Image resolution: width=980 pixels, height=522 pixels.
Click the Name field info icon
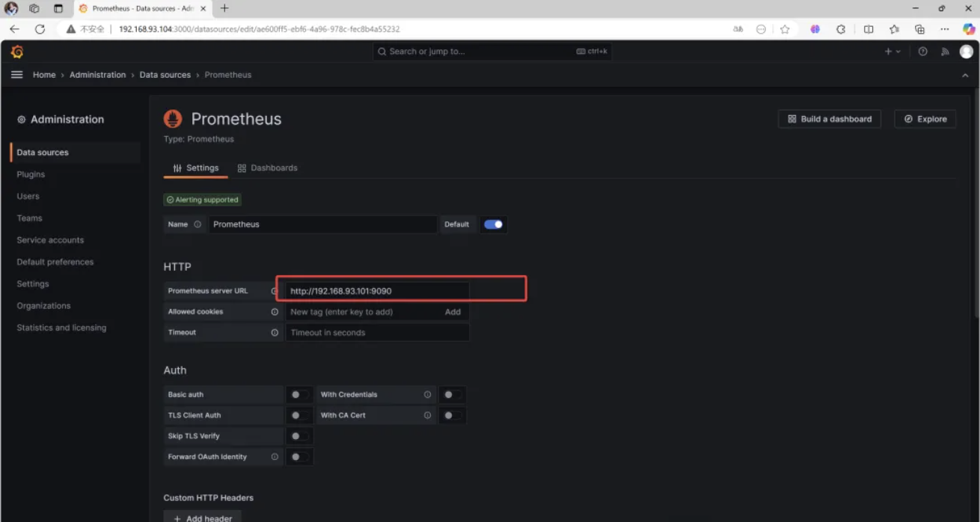(197, 224)
